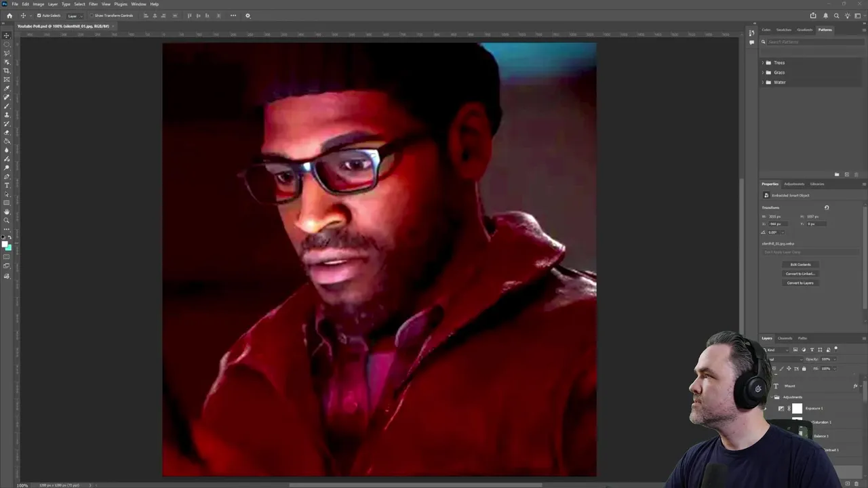Open the Plugins menu
Viewport: 868px width, 488px height.
pyautogui.click(x=121, y=4)
